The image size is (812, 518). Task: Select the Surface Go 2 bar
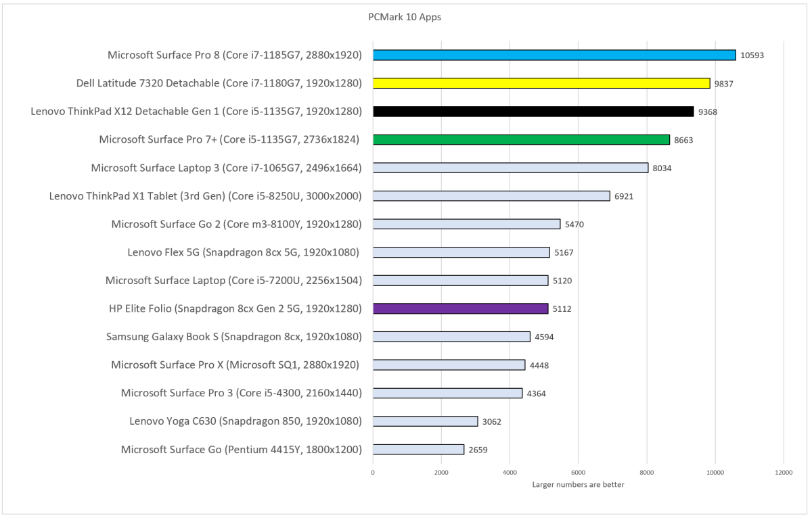466,224
